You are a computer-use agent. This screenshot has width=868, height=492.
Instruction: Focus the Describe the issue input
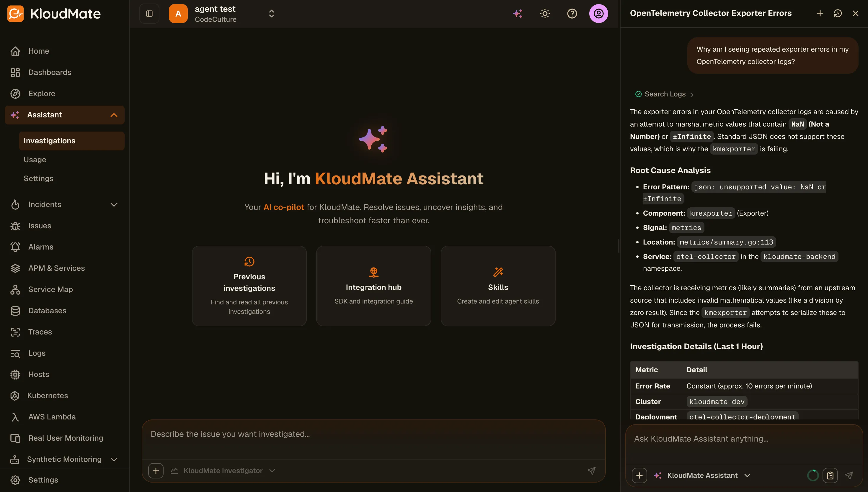click(x=373, y=439)
